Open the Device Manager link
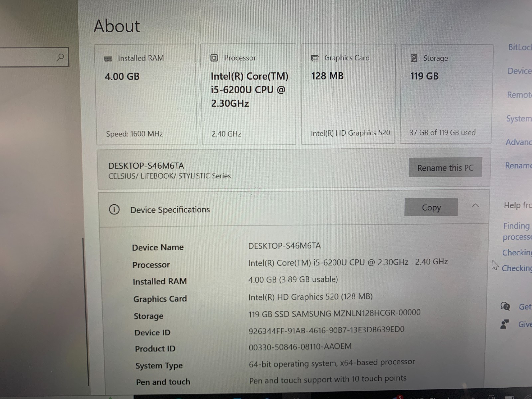 [520, 71]
